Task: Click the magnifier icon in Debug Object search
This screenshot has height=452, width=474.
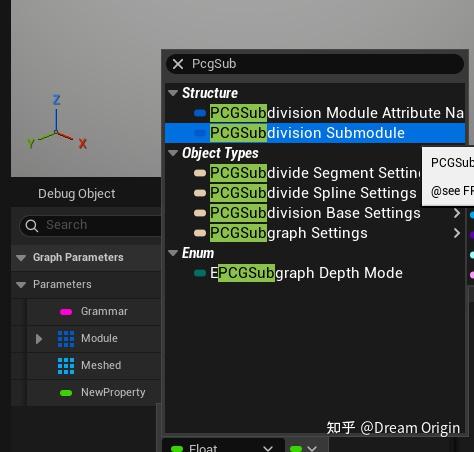Action: [x=32, y=226]
